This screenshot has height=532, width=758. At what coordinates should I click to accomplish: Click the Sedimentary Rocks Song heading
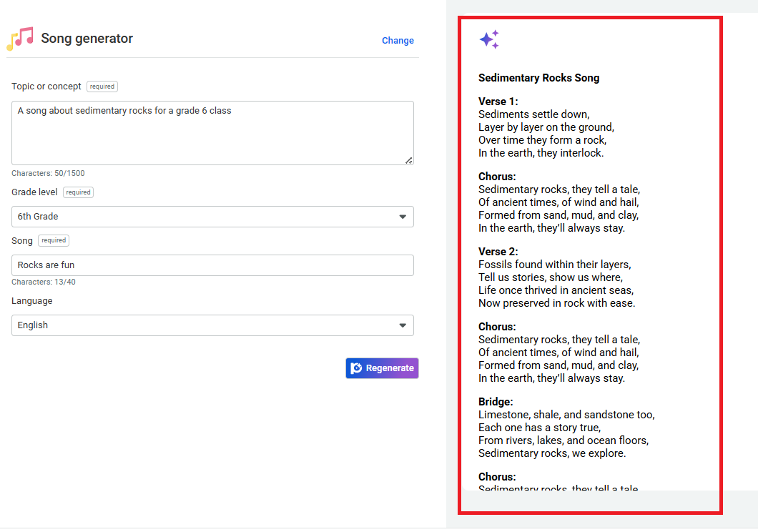pyautogui.click(x=538, y=78)
